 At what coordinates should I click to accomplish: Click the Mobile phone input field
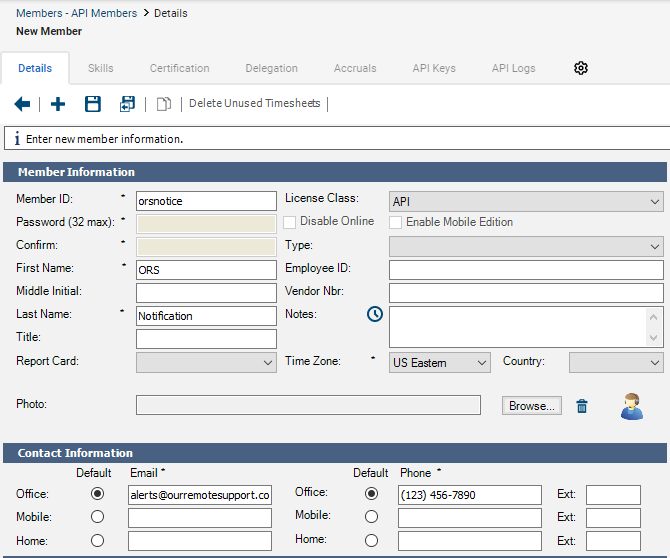point(470,518)
